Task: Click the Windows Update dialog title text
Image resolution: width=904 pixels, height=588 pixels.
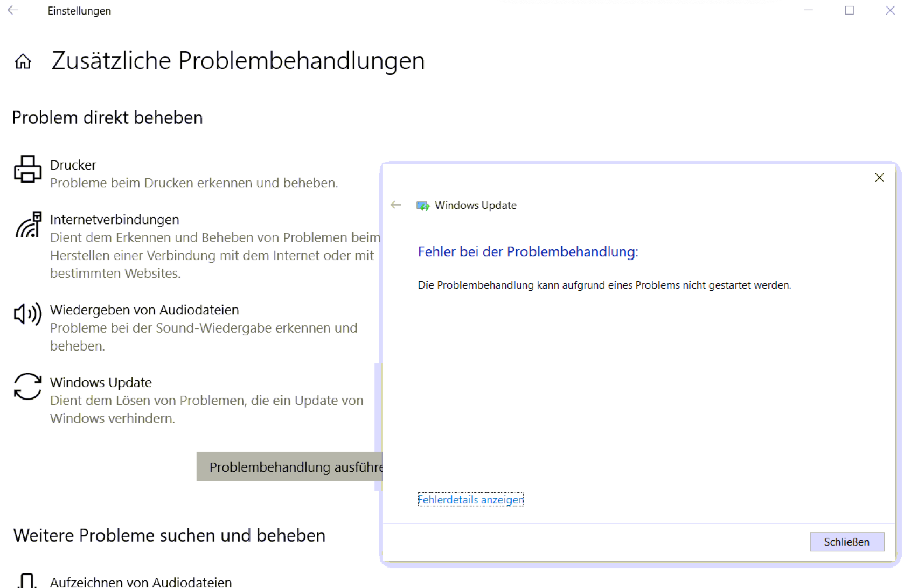Action: tap(476, 205)
